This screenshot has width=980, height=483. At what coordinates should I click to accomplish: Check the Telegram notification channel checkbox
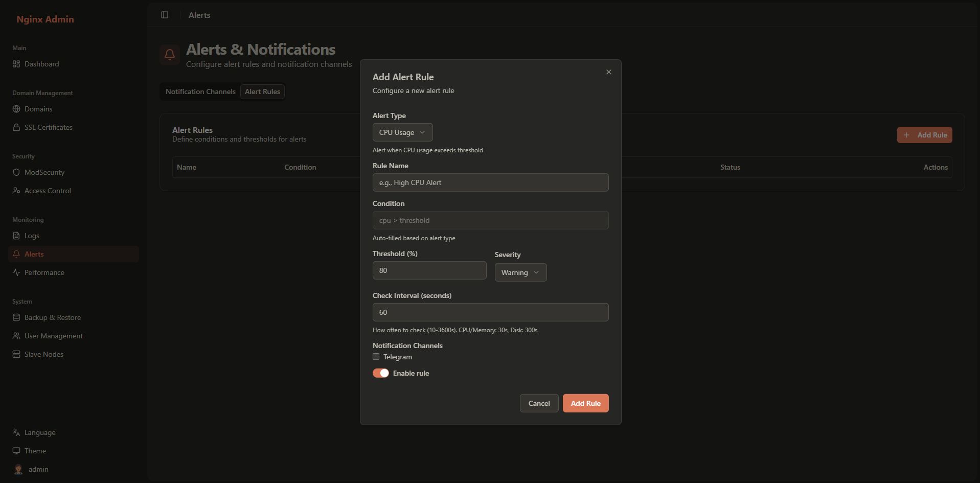376,357
